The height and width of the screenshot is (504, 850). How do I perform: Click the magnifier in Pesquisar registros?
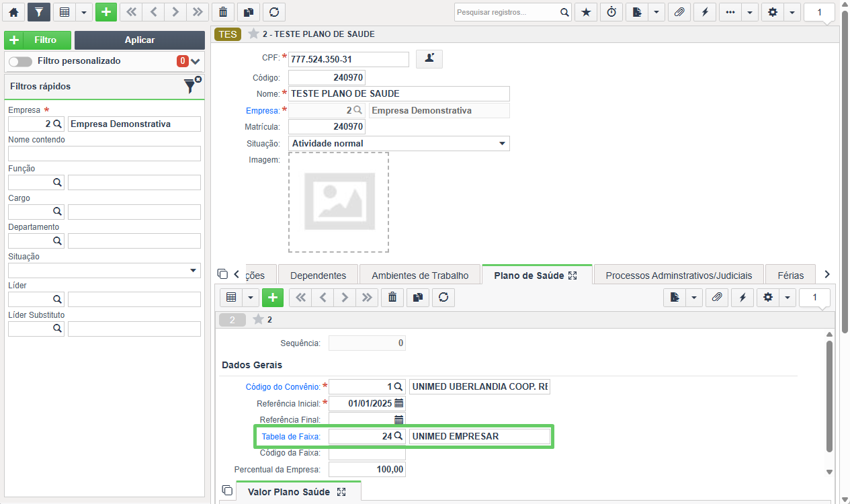point(565,12)
